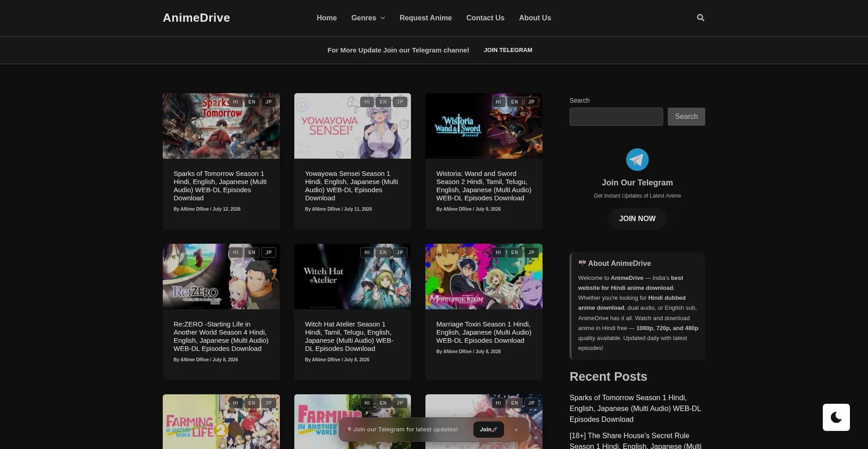
Task: Click the JP badge on Marriage Toxin
Action: click(x=531, y=252)
